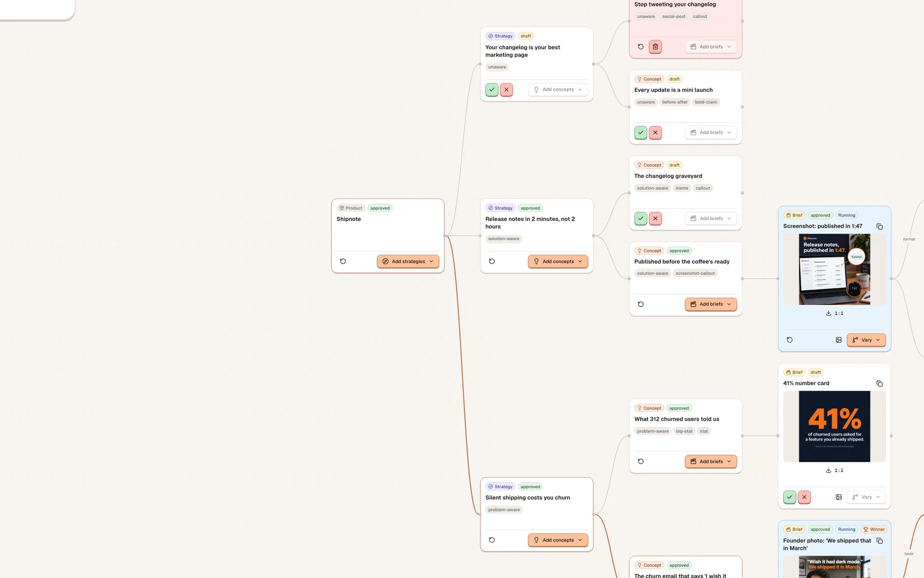This screenshot has width=924, height=578.
Task: Regenerate 'Published before the coffee's ready' concept
Action: (640, 304)
